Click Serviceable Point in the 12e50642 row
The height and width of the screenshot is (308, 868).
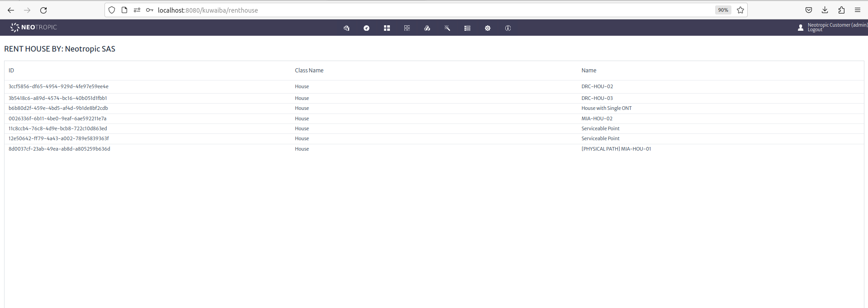pyautogui.click(x=601, y=138)
